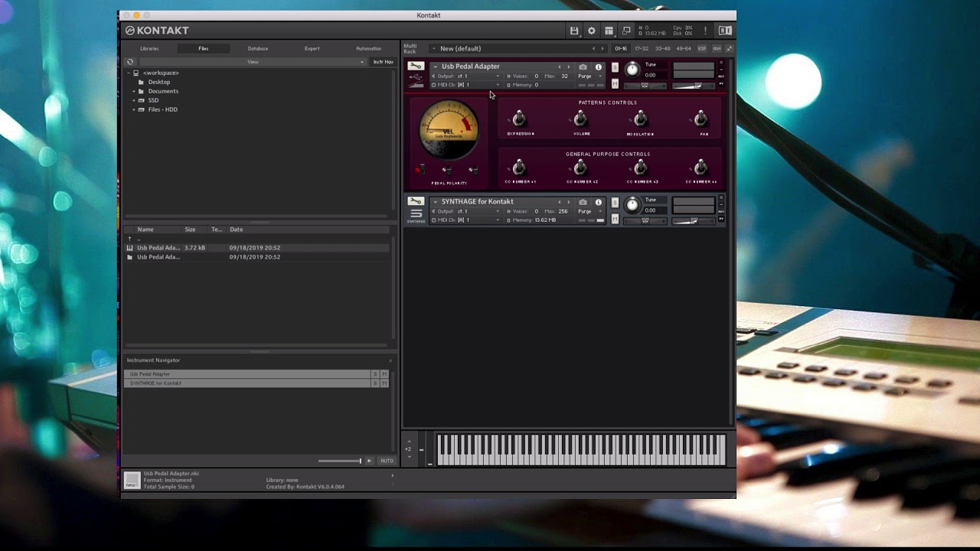980x551 pixels.
Task: Switch to the Libraries tab
Action: coord(150,48)
